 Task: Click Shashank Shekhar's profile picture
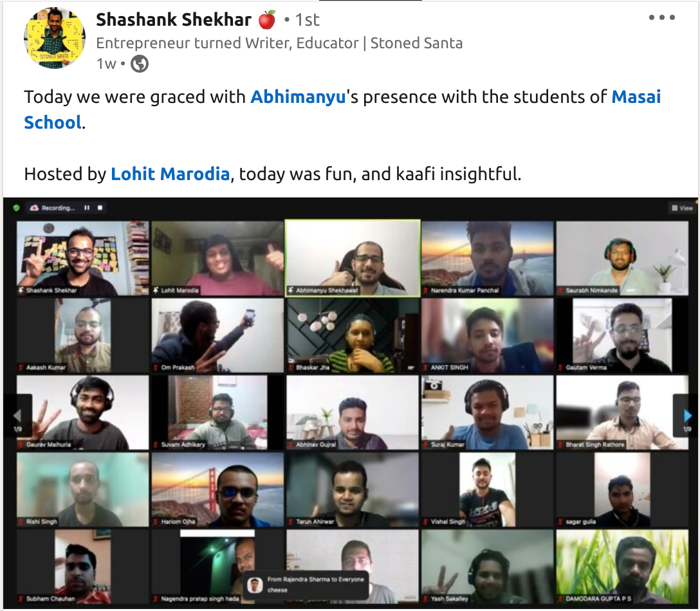coord(55,38)
